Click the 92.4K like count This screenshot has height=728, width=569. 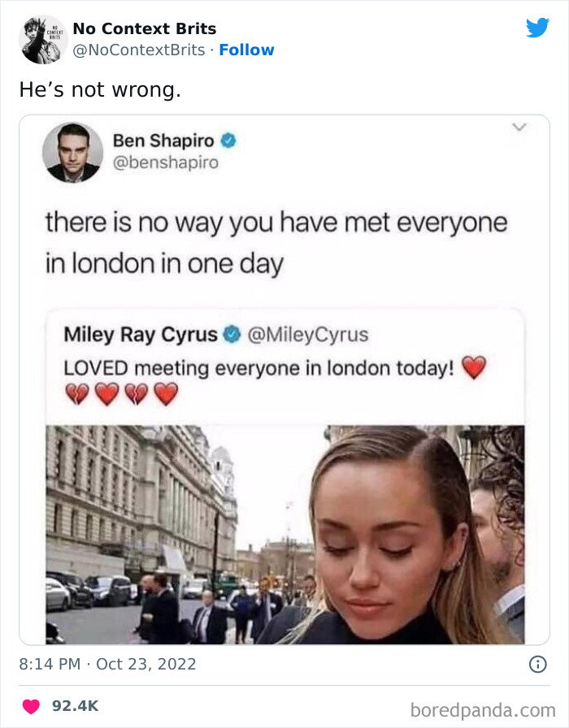tap(74, 707)
